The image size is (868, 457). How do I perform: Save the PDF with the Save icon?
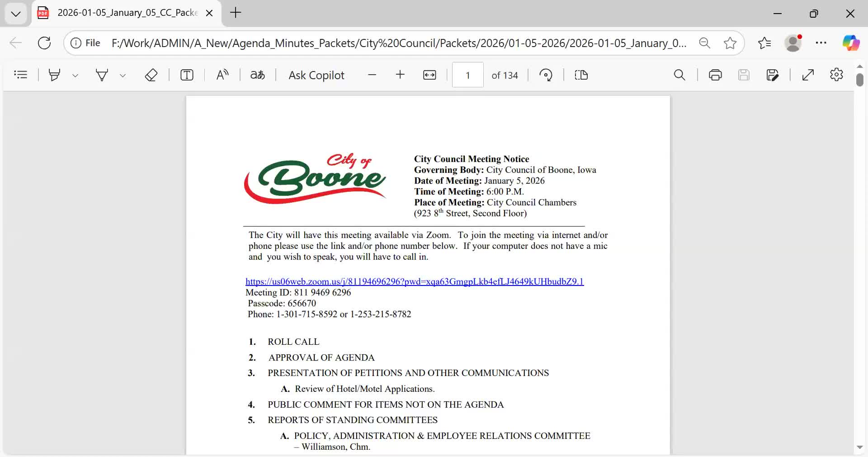click(x=744, y=75)
